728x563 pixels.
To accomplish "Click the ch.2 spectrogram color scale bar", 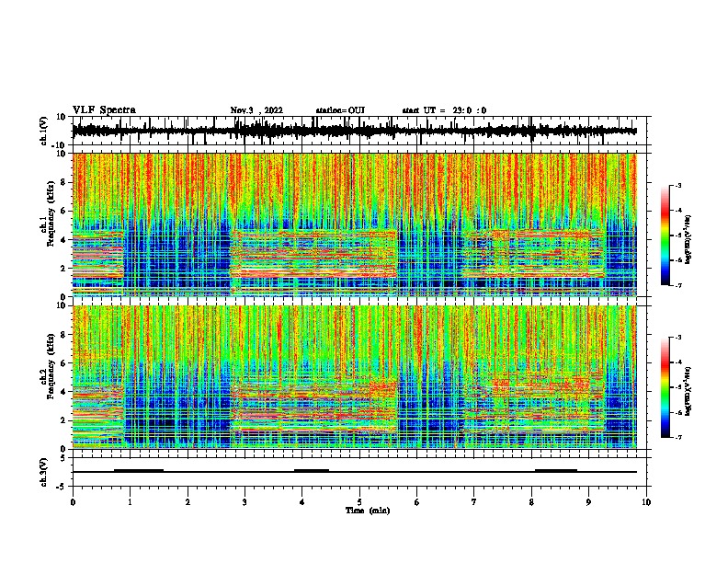I will pyautogui.click(x=665, y=387).
